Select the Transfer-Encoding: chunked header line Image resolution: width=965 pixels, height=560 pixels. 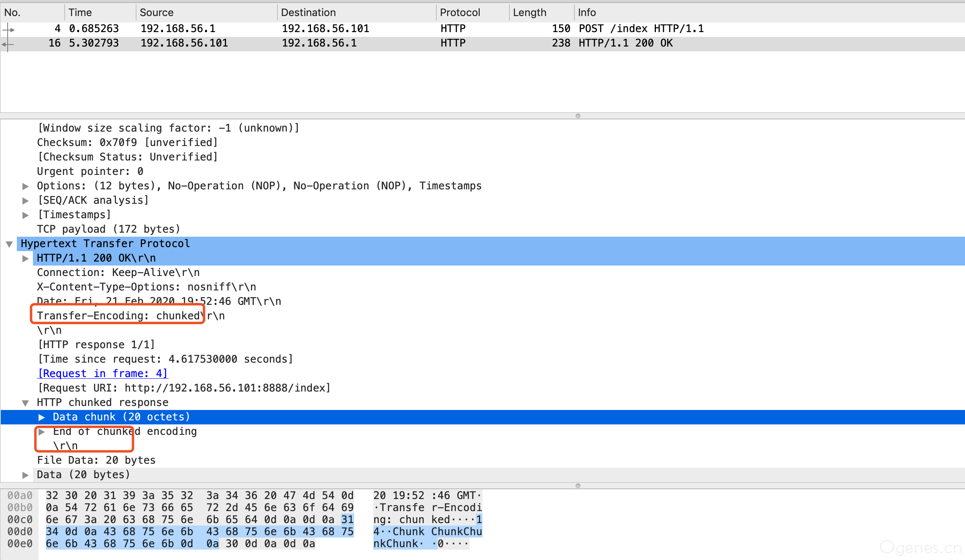click(x=131, y=316)
